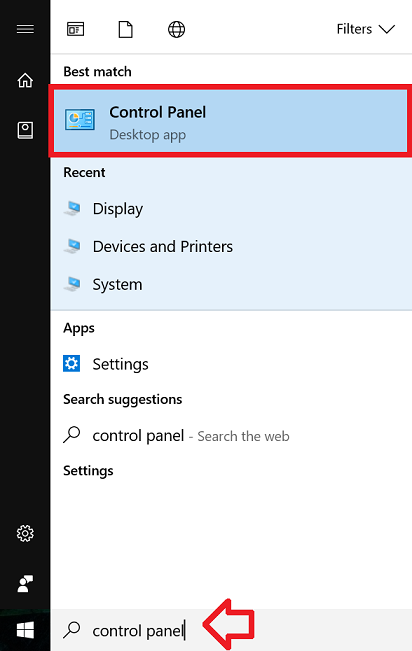Launch the Settings app result

231,364
